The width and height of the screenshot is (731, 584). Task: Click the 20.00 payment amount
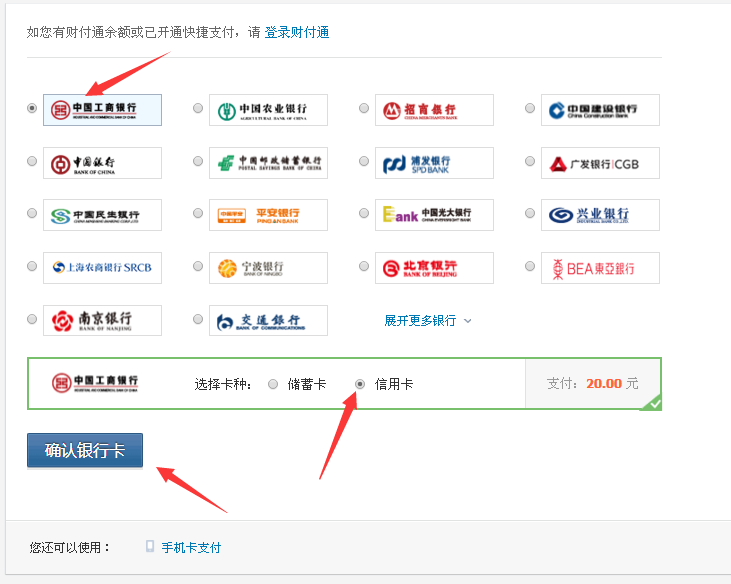click(604, 384)
